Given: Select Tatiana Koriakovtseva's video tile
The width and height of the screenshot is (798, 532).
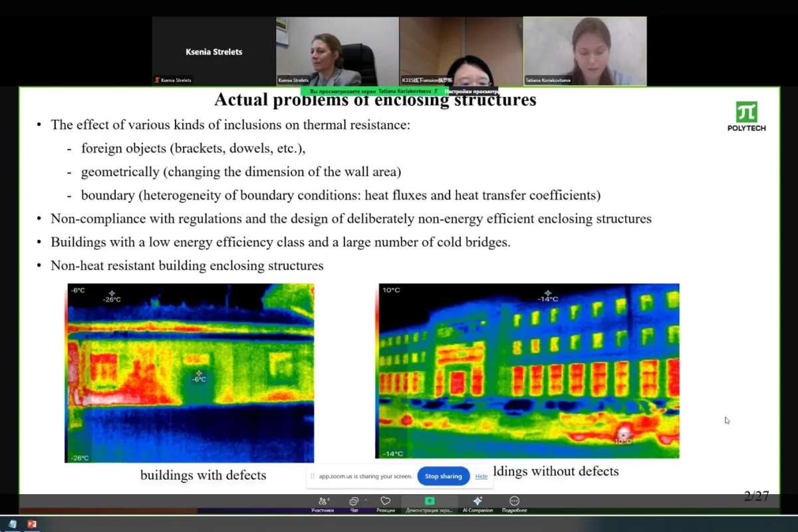Looking at the screenshot, I should pyautogui.click(x=585, y=51).
